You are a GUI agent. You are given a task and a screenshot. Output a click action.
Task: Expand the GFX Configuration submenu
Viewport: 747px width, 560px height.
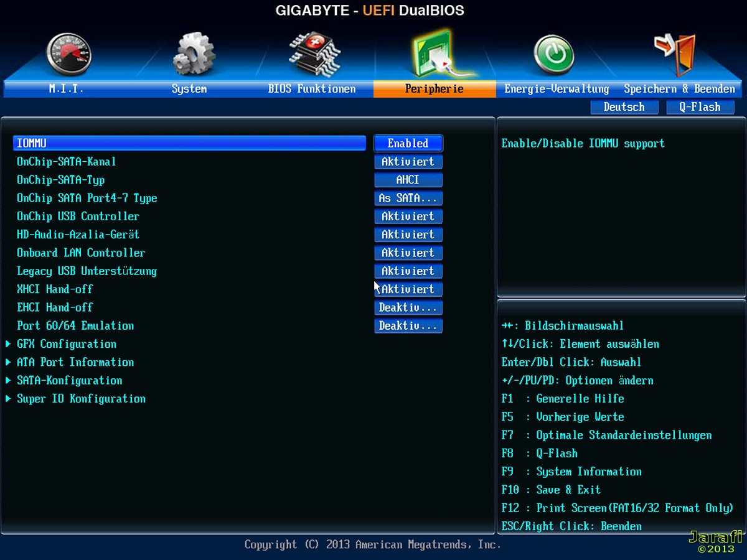pyautogui.click(x=67, y=344)
